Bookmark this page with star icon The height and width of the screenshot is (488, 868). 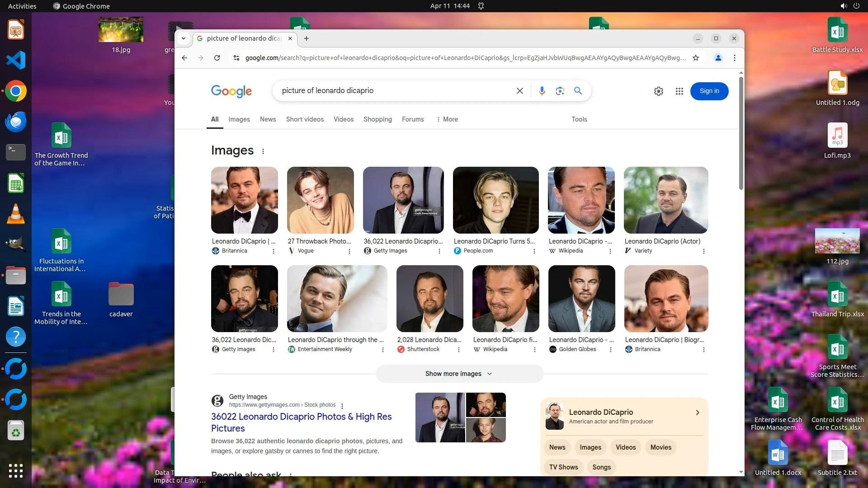click(x=696, y=58)
